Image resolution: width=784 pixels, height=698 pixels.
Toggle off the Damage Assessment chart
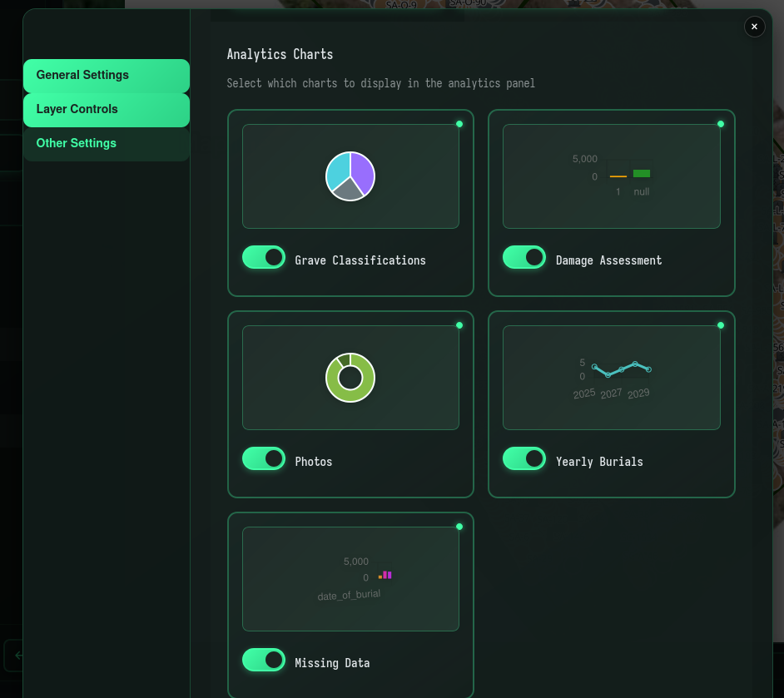(x=523, y=257)
